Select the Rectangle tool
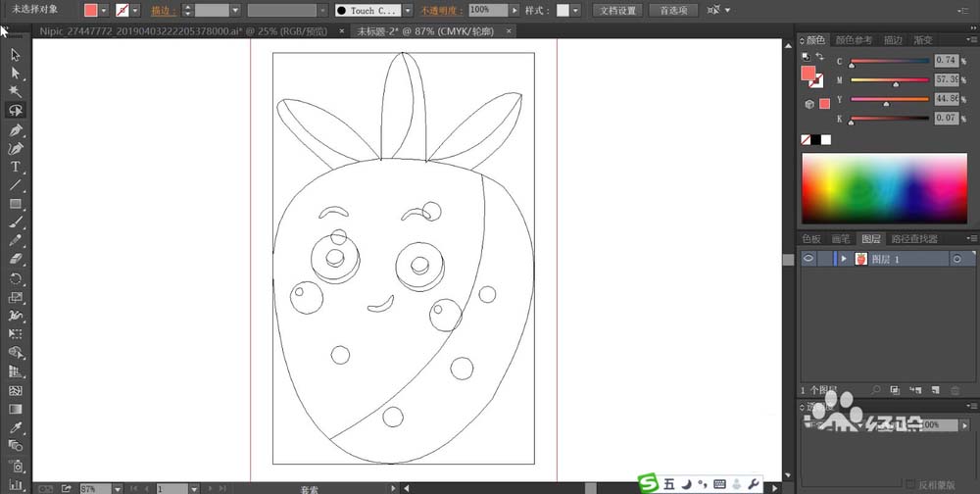The image size is (980, 494). point(16,204)
